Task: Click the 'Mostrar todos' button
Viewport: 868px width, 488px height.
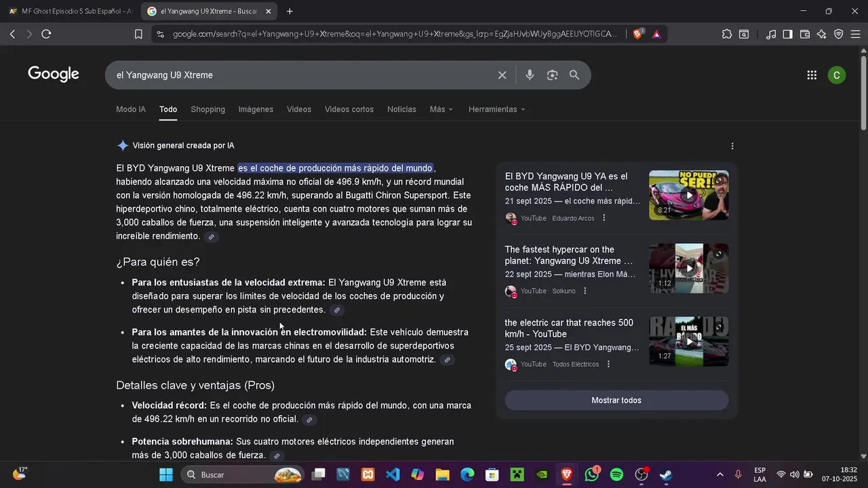Action: pos(616,401)
